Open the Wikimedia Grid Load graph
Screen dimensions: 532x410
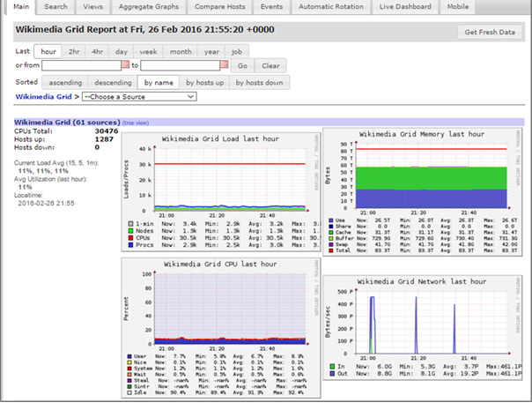221,192
